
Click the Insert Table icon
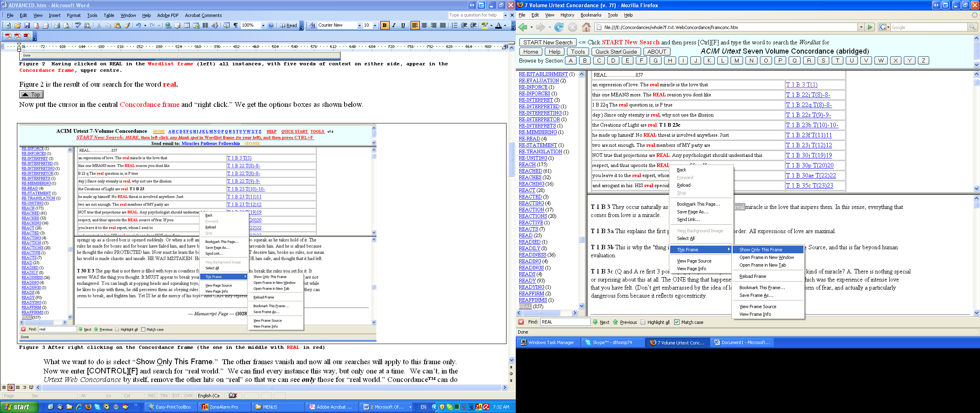187,25
